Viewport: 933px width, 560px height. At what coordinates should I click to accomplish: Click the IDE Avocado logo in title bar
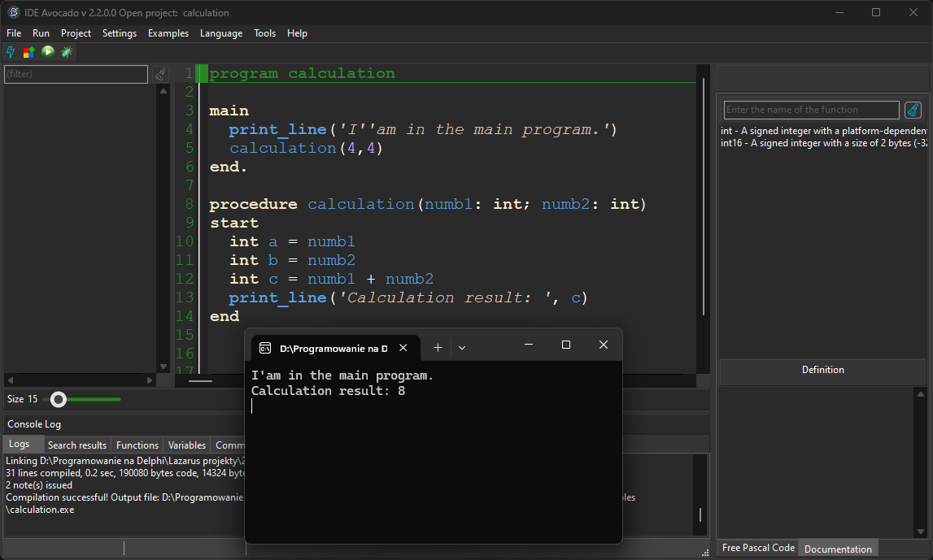13,12
